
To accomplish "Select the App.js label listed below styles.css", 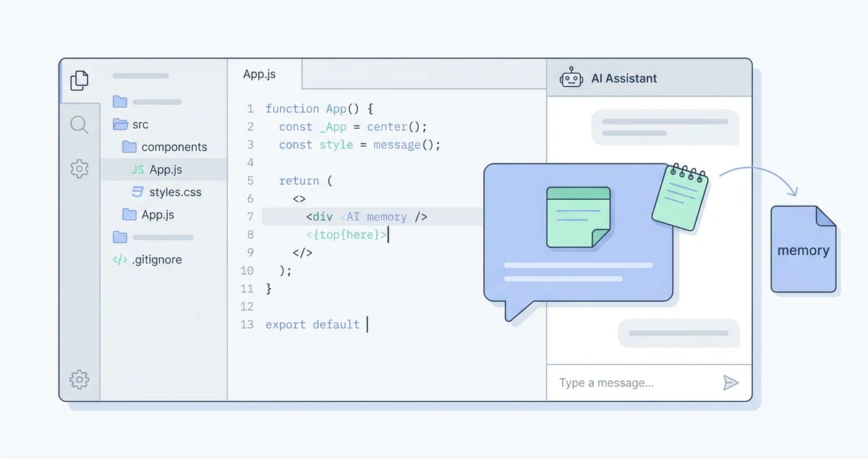I will [158, 214].
